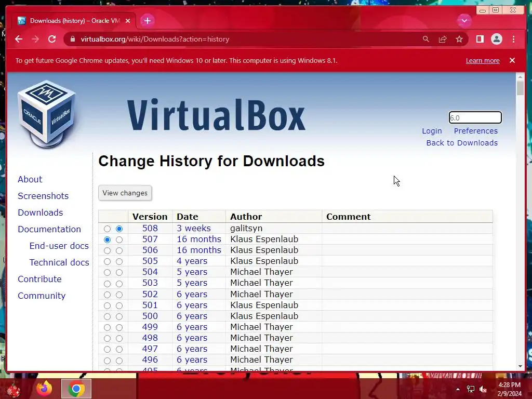Viewport: 532px width, 399px height.
Task: Select the new-version radio for version 505
Action: pyautogui.click(x=119, y=261)
